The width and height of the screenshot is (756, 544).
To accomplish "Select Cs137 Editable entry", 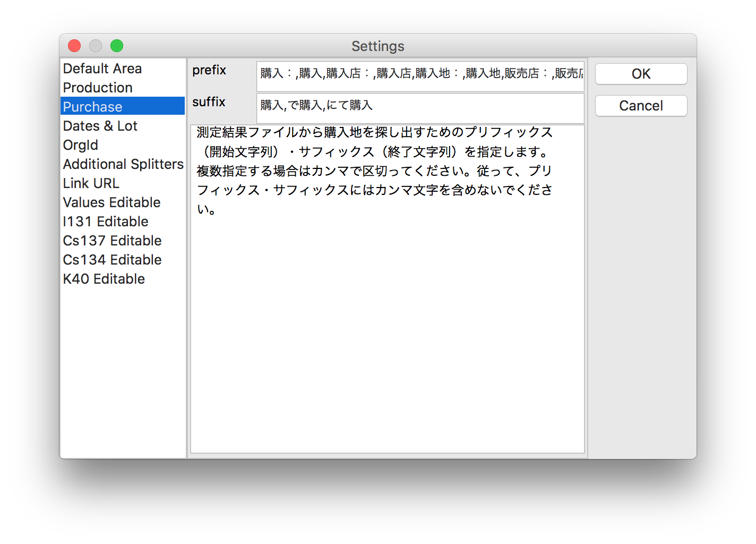I will [x=123, y=241].
